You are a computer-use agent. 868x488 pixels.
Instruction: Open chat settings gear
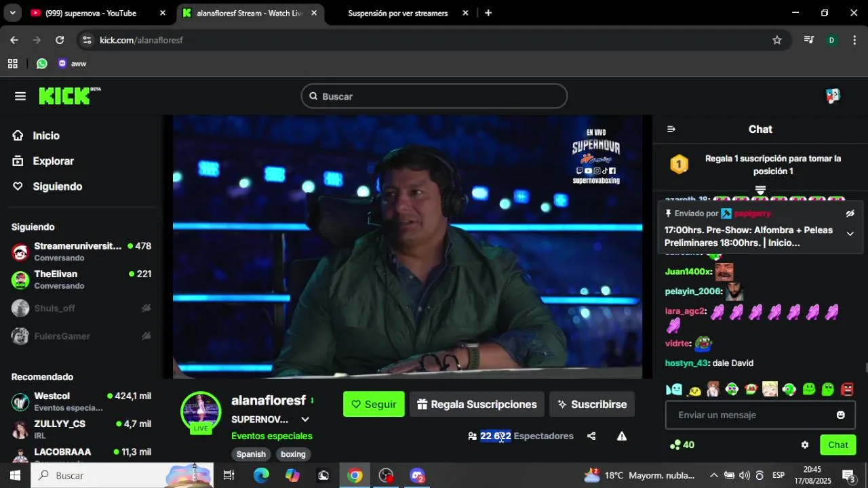click(x=805, y=445)
